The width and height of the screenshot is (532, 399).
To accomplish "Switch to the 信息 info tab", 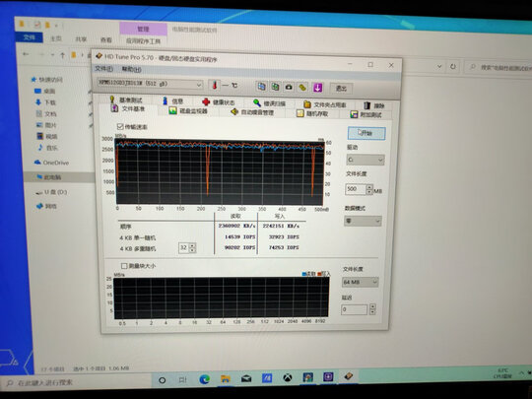I will coord(173,100).
